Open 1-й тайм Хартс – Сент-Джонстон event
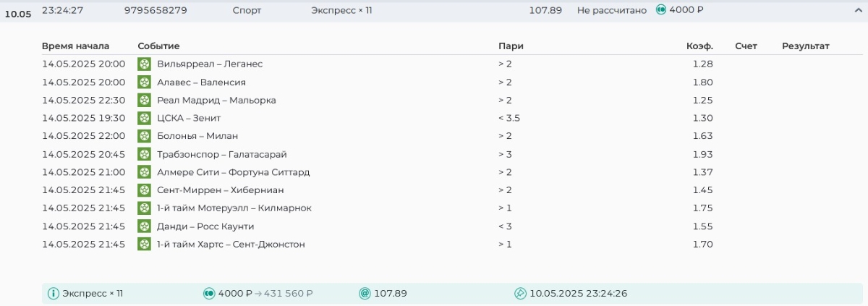The height and width of the screenshot is (306, 868). (231, 245)
